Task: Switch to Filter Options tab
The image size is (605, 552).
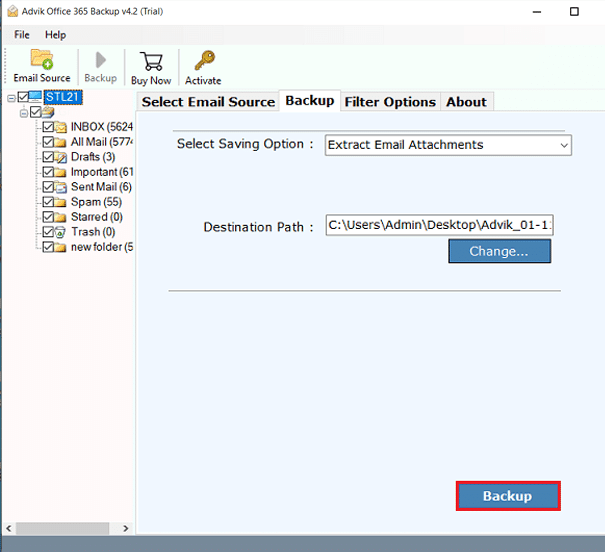Action: click(x=390, y=102)
